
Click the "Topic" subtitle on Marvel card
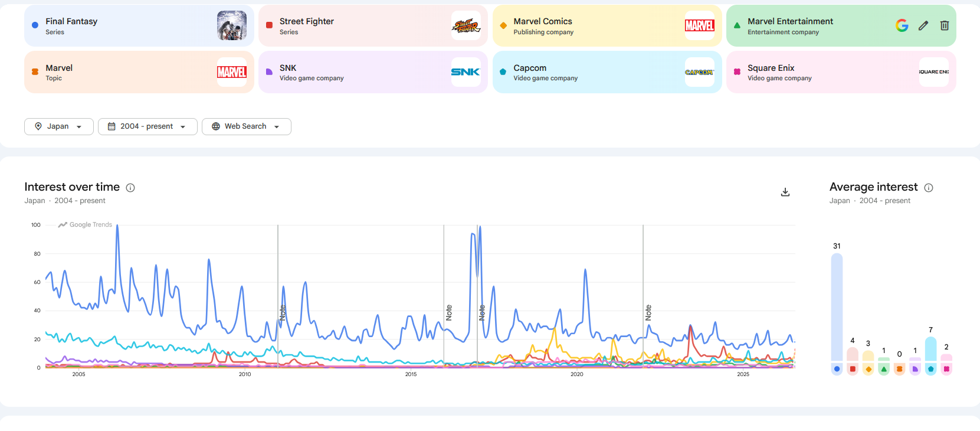coord(54,79)
